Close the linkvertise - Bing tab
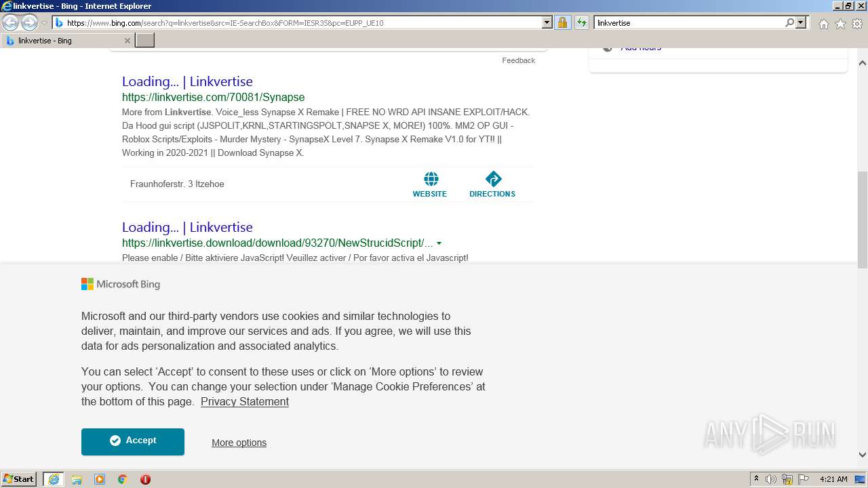 point(127,41)
